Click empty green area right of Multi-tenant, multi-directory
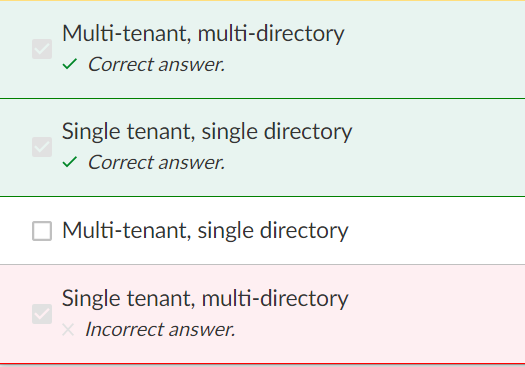The image size is (525, 367). [435, 50]
